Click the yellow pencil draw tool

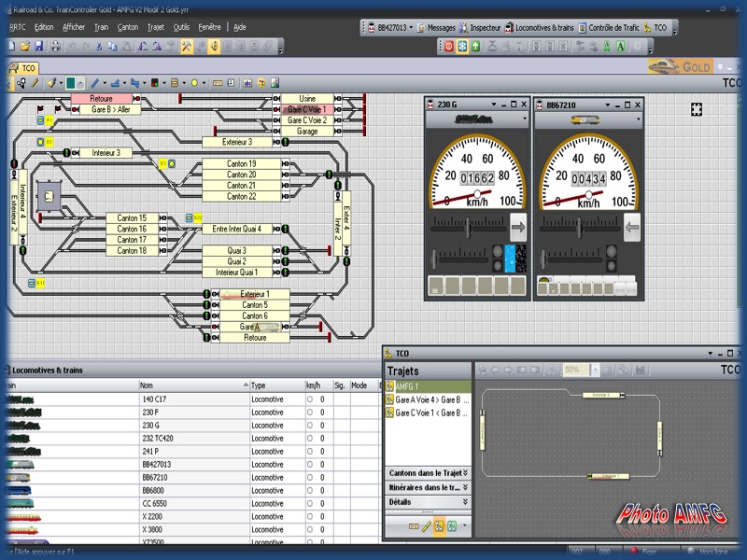click(35, 83)
